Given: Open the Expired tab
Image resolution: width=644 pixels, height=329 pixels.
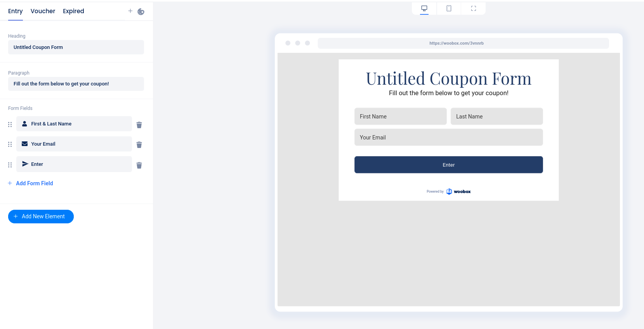Looking at the screenshot, I should [x=73, y=11].
